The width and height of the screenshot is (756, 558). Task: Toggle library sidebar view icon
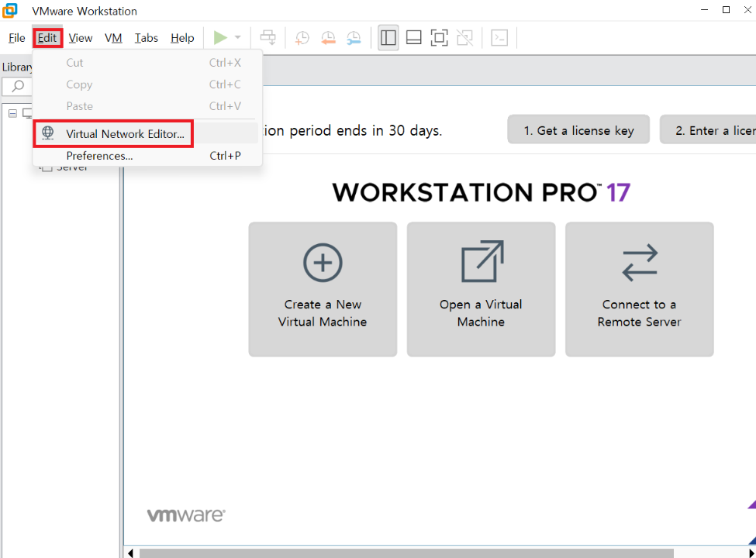tap(388, 37)
